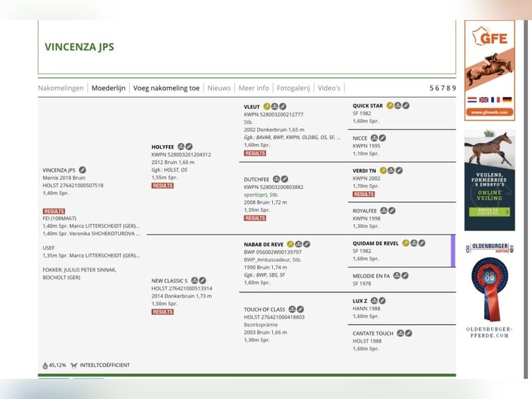The image size is (532, 399).
Task: Click the pencil icon next to TOUCH OF CLASS
Action: 300,309
